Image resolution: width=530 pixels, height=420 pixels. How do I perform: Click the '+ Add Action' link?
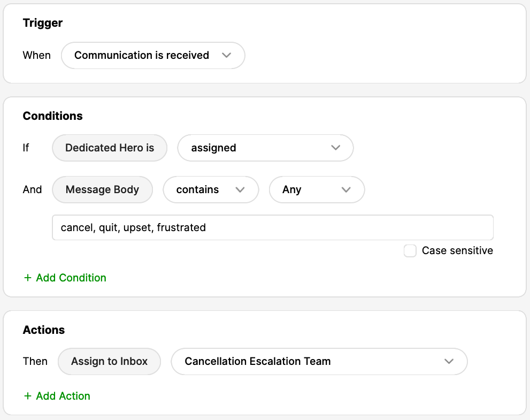click(57, 396)
